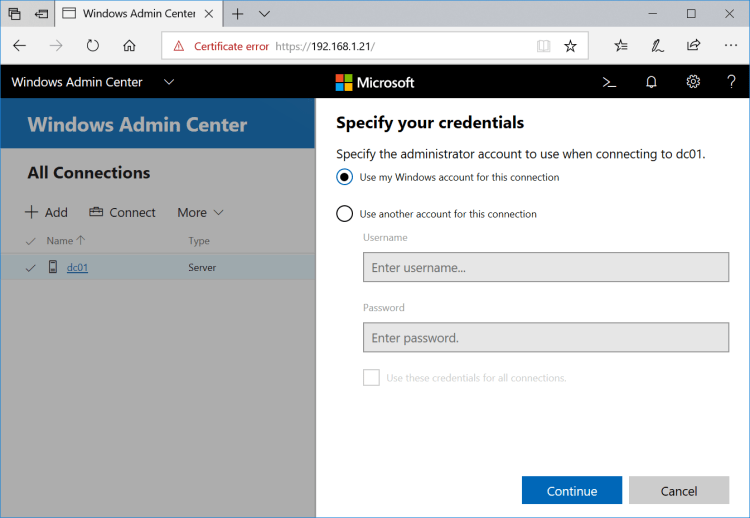
Task: Click the help question mark icon
Action: 732,82
